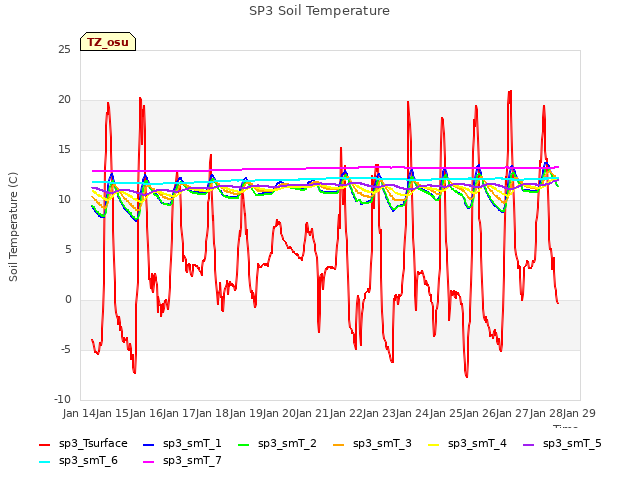Toggle sp3_smT_7 series legend label

(192, 461)
